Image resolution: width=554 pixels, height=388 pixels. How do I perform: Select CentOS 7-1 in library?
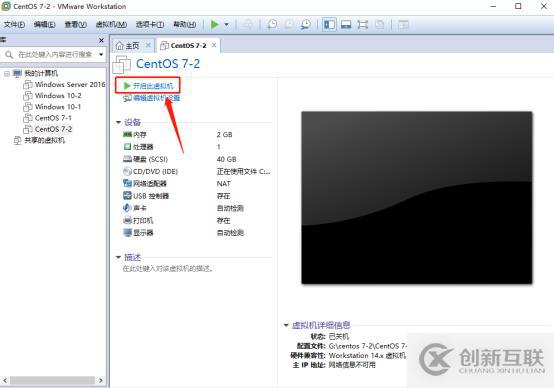point(53,118)
